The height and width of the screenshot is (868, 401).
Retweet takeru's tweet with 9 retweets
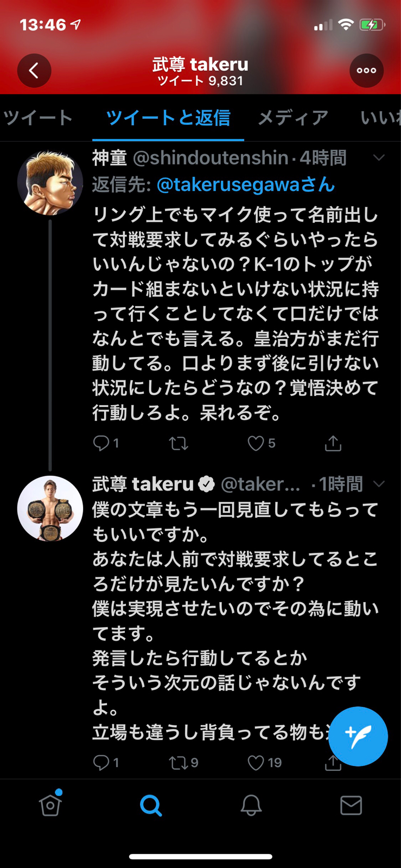(179, 763)
